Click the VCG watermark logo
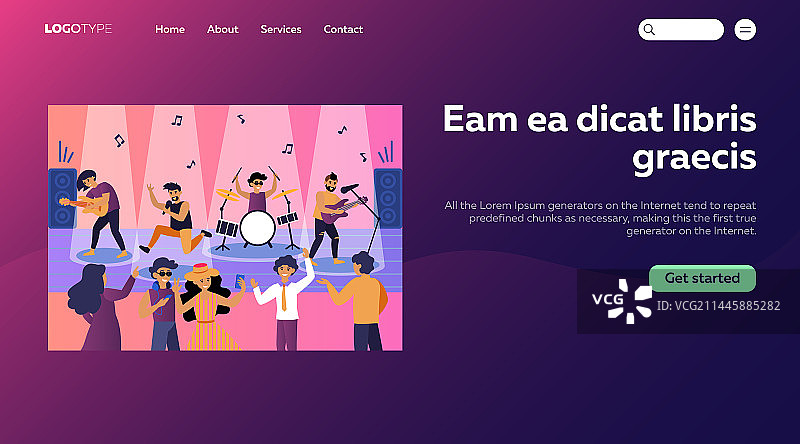 pos(622,301)
